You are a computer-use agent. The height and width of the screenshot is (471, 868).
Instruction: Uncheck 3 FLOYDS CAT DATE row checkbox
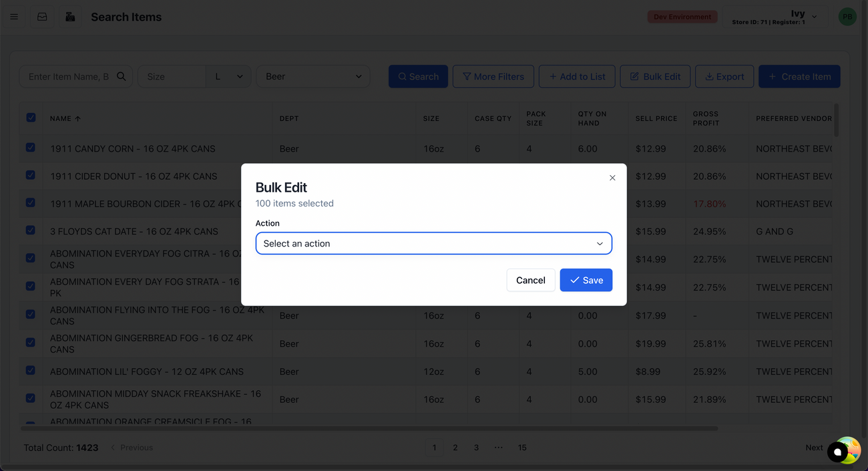(31, 230)
